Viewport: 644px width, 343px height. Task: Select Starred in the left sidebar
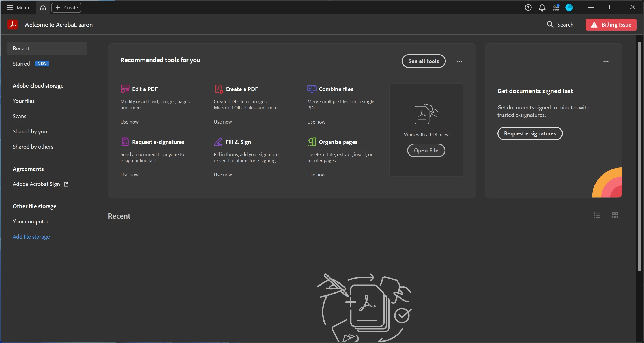[21, 64]
